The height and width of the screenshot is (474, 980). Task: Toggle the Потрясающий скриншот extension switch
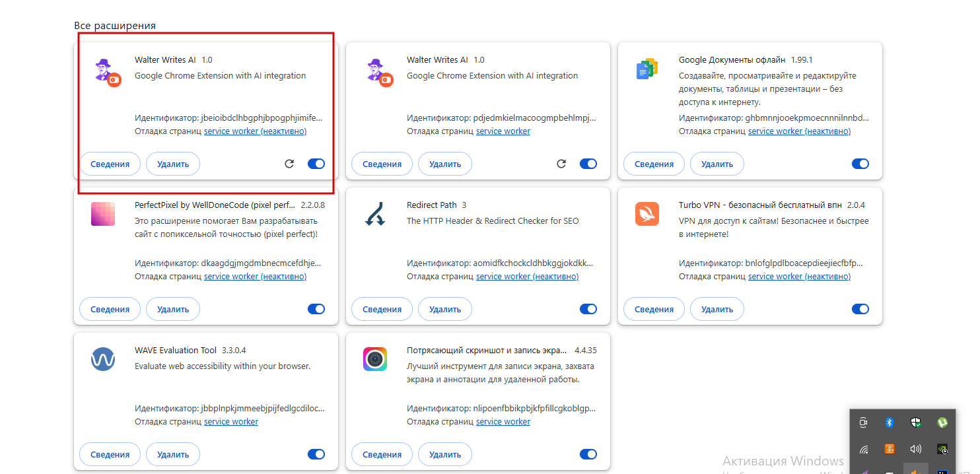(588, 454)
